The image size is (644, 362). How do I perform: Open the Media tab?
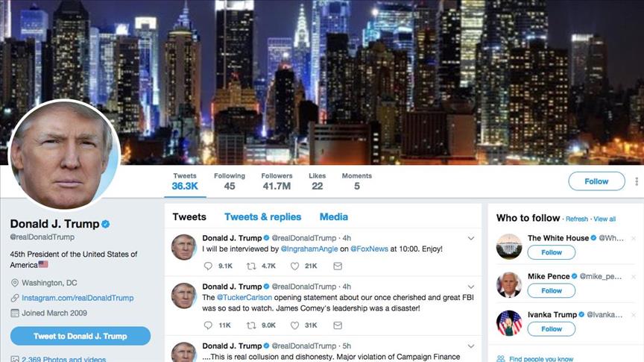pos(333,216)
